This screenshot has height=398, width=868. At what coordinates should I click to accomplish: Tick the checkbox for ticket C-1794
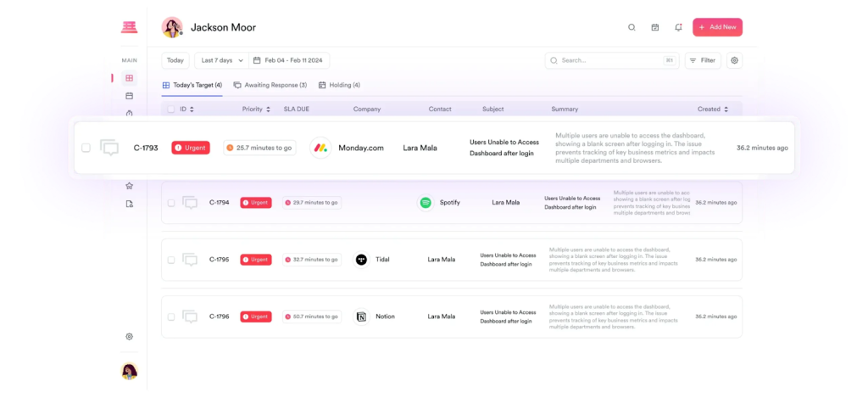tap(171, 203)
